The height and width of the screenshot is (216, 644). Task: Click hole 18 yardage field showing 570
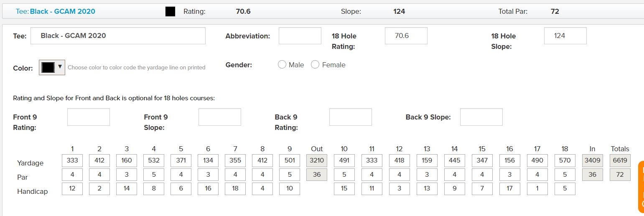[565, 160]
